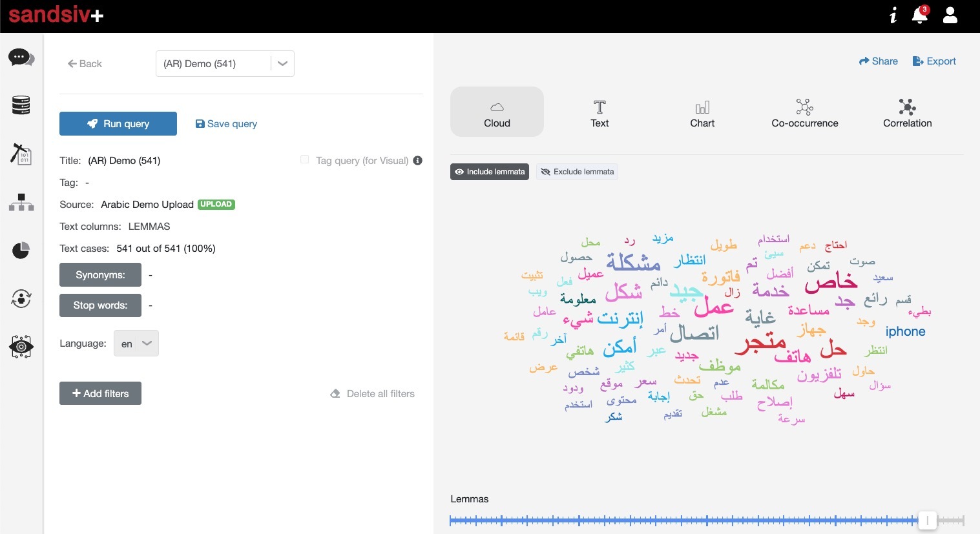Toggle Exclude lemmata view
Image resolution: width=980 pixels, height=534 pixels.
tap(578, 172)
